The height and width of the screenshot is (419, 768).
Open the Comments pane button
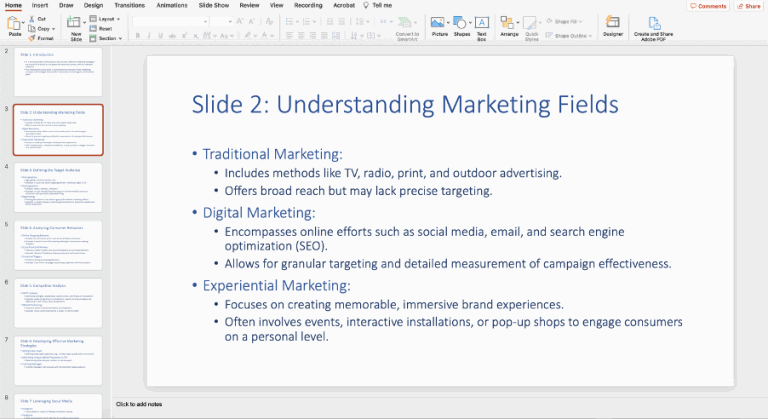(x=708, y=5)
